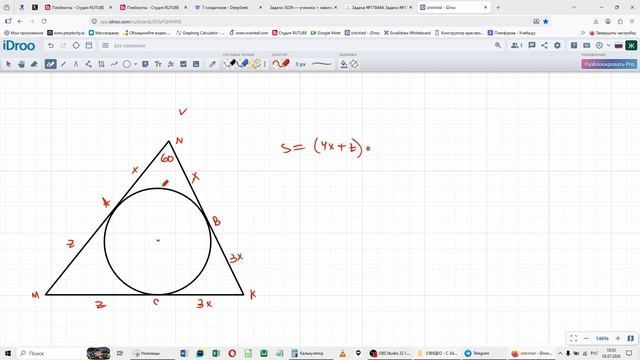Toggle the bookmark star for this page

546,21
